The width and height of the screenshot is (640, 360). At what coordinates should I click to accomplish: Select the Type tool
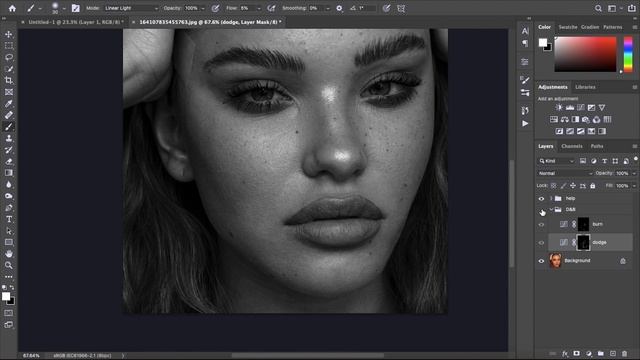click(x=9, y=219)
